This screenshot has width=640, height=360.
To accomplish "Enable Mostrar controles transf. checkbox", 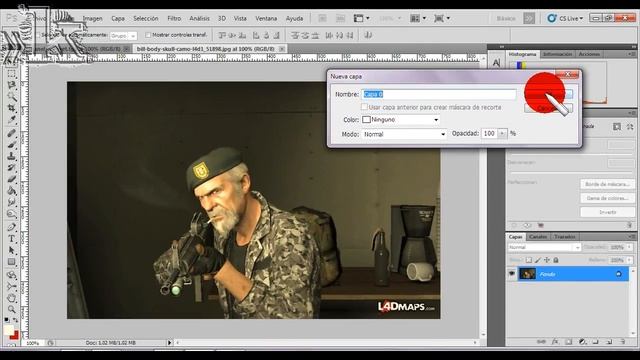I will pyautogui.click(x=148, y=35).
